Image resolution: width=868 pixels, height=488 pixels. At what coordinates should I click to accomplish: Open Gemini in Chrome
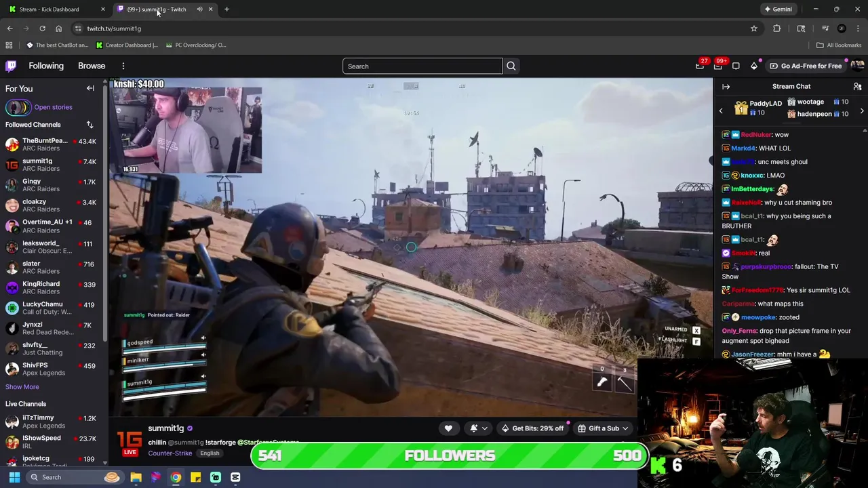coord(778,9)
